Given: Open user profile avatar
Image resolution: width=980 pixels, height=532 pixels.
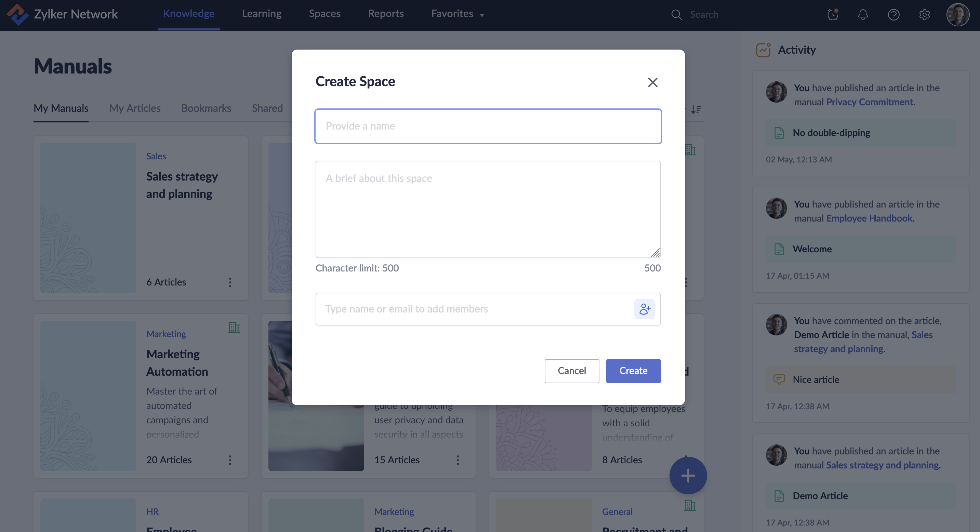Looking at the screenshot, I should pyautogui.click(x=958, y=14).
